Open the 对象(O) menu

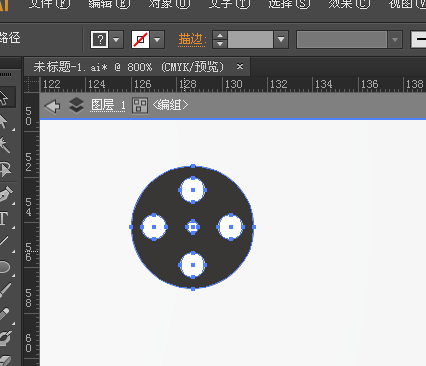point(169,4)
